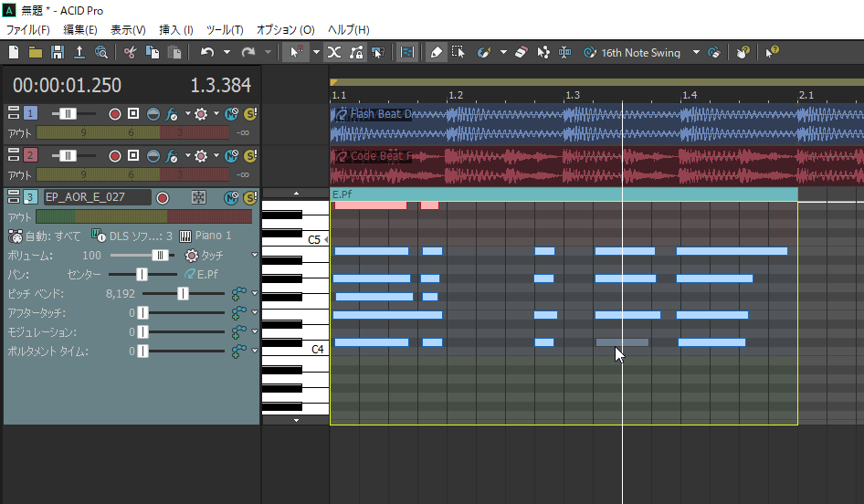864x504 pixels.
Task: Open a project using the folder icon
Action: point(36,52)
